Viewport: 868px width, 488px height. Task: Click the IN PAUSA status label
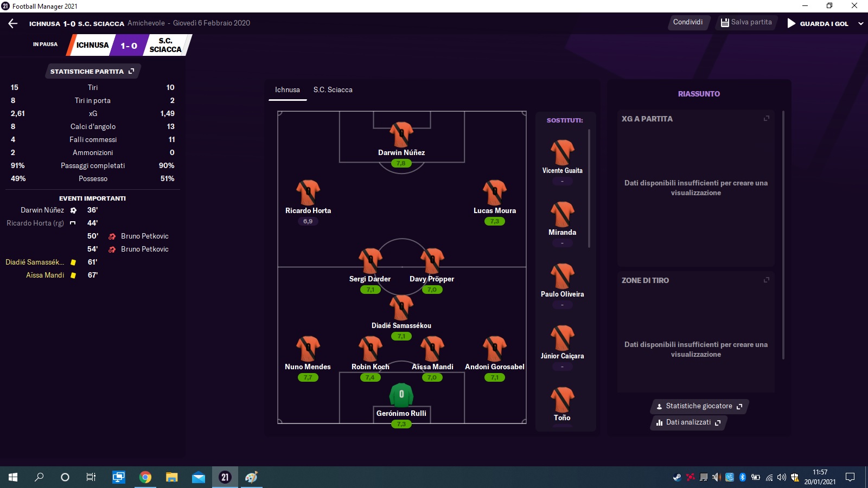point(45,44)
